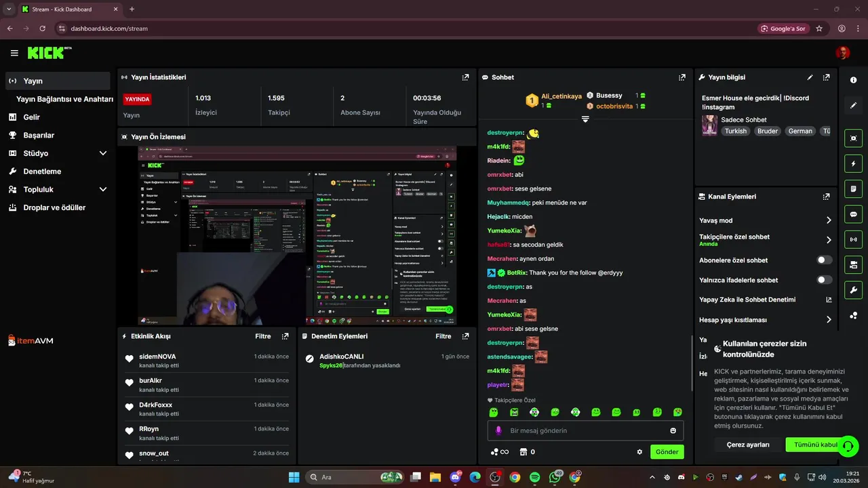
Task: Focus the Bir mesaj gönderin input
Action: [587, 430]
